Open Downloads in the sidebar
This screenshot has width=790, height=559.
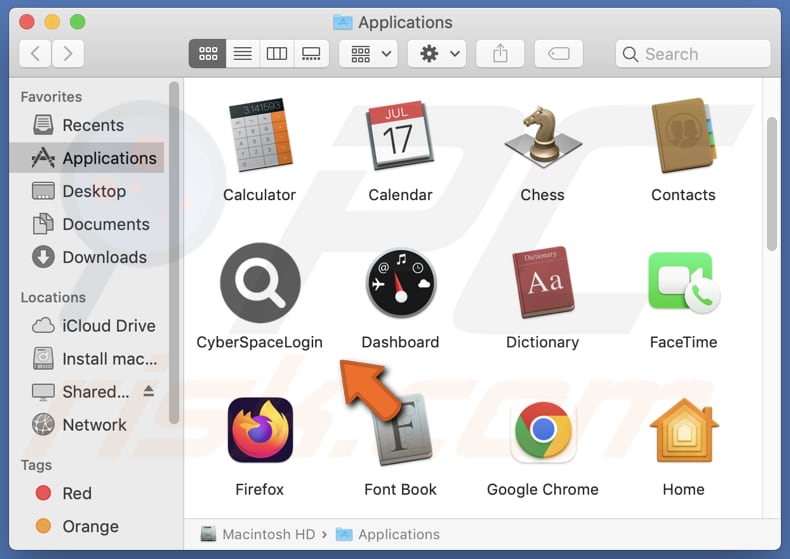(x=87, y=257)
